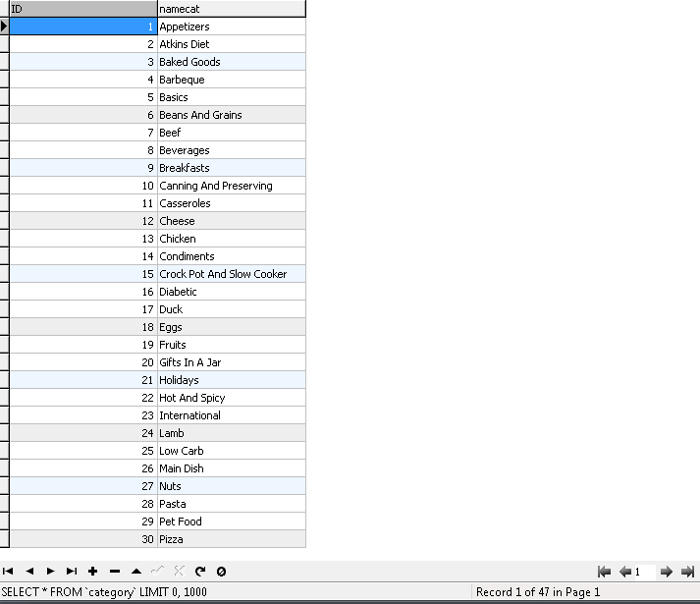Click the stop/cancel circle icon
Screen dimensions: 700x604
[x=222, y=571]
